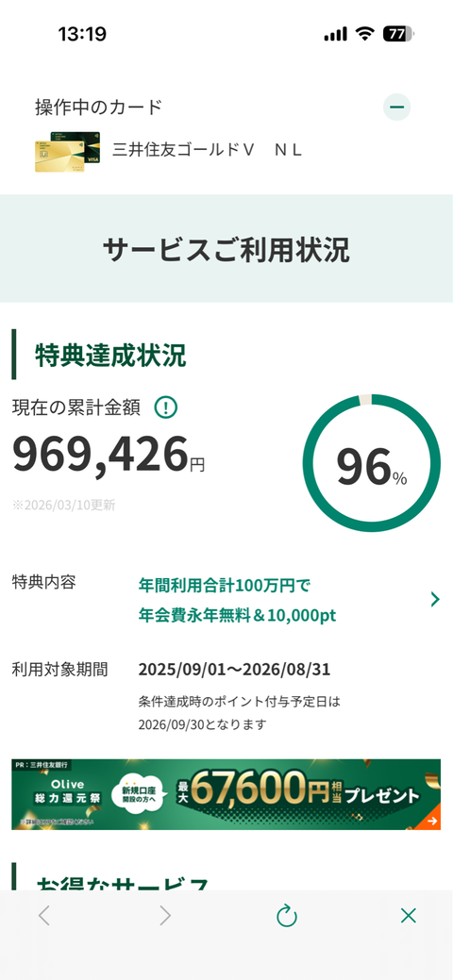Image resolution: width=453 pixels, height=980 pixels.
Task: Go forward with browser forward arrow
Action: (x=164, y=916)
